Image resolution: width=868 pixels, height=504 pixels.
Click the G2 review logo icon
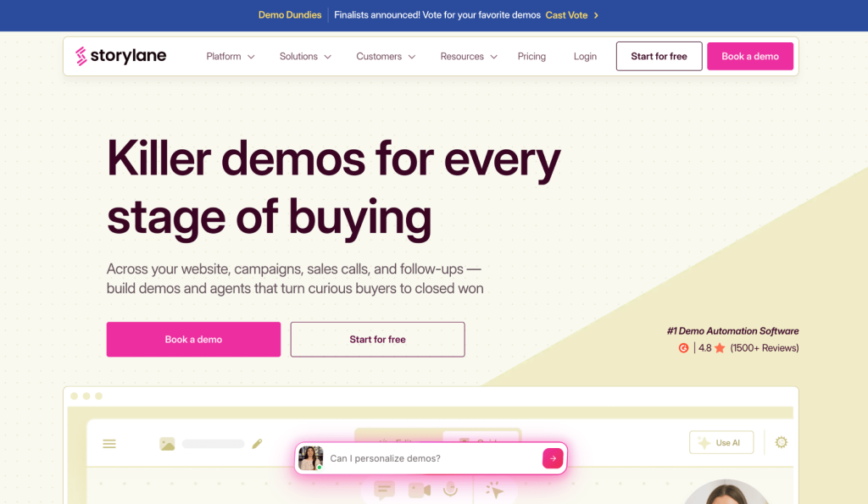[x=684, y=348]
